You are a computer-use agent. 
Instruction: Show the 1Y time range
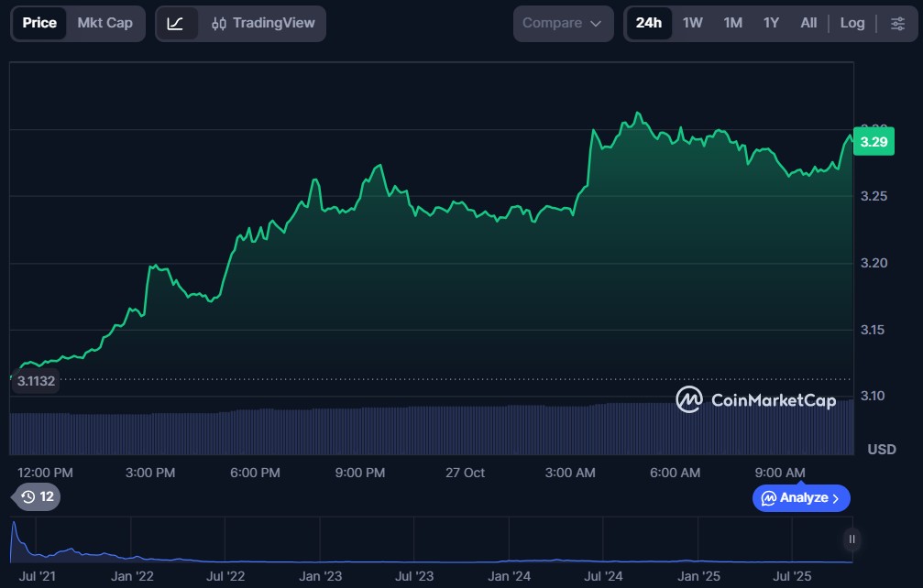(771, 24)
